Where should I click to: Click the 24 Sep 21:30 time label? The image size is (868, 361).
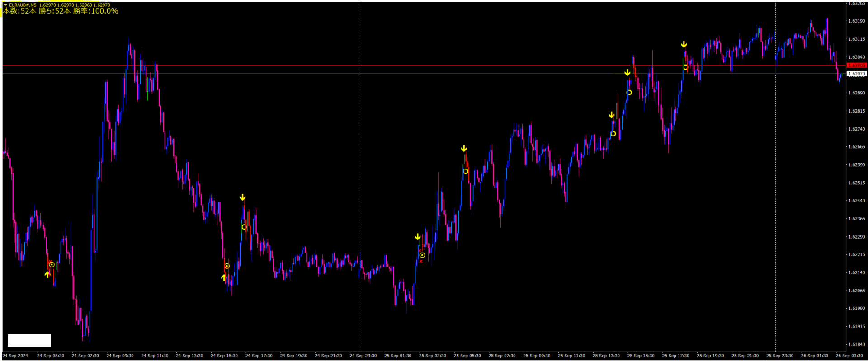coord(328,356)
